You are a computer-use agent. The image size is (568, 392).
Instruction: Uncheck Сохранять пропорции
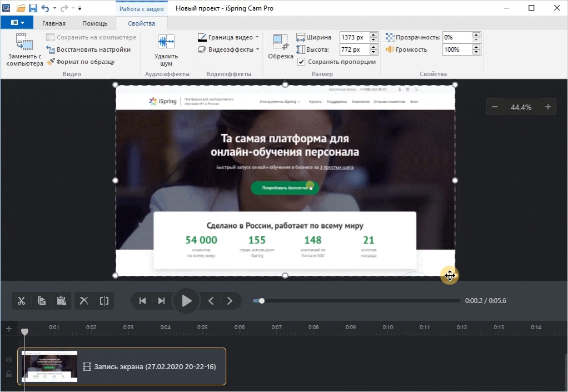pyautogui.click(x=301, y=62)
